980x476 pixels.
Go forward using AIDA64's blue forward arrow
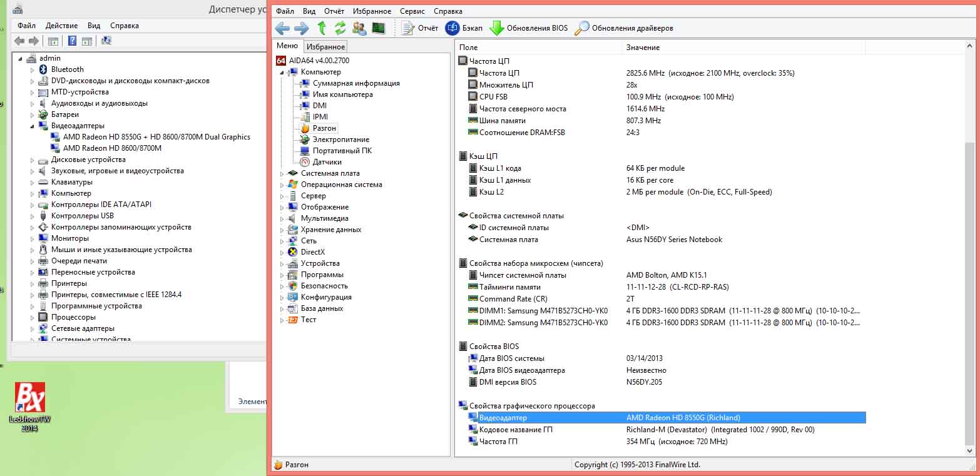point(302,28)
